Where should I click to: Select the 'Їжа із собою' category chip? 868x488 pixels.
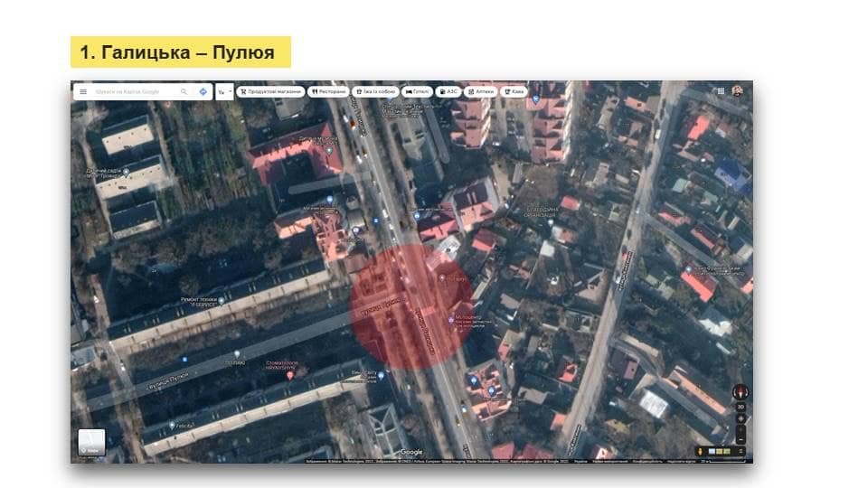tap(375, 91)
